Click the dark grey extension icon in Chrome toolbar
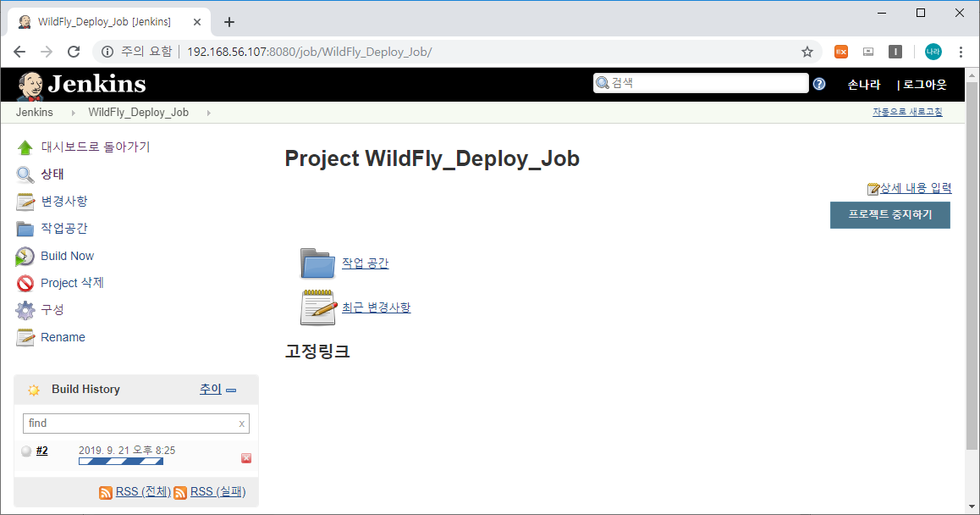The image size is (980, 515). point(895,52)
